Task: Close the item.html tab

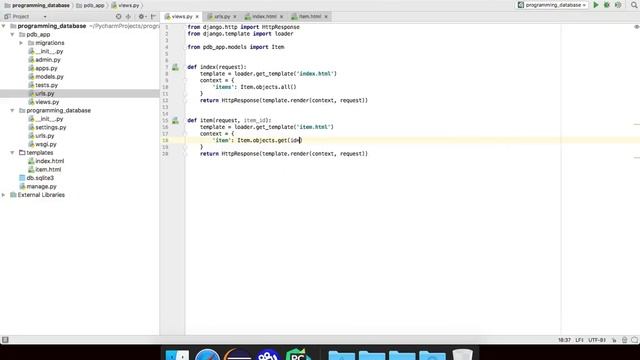Action: pyautogui.click(x=326, y=17)
